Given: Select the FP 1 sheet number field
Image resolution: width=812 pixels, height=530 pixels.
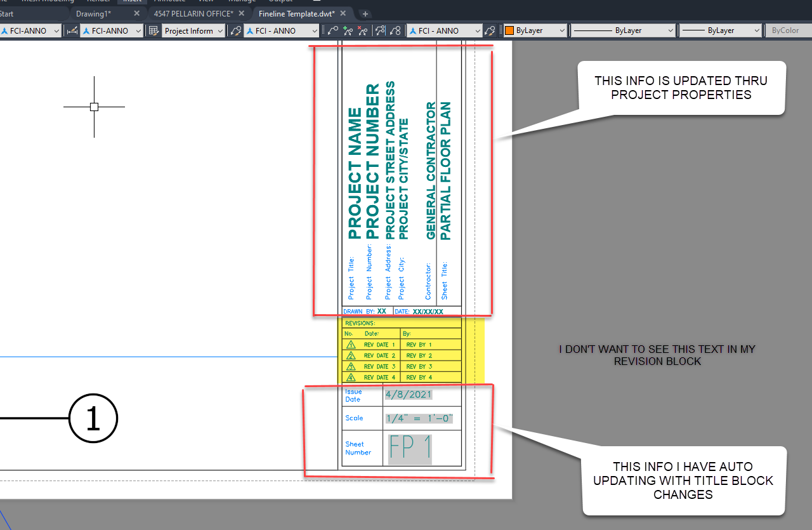Looking at the screenshot, I should (x=409, y=448).
